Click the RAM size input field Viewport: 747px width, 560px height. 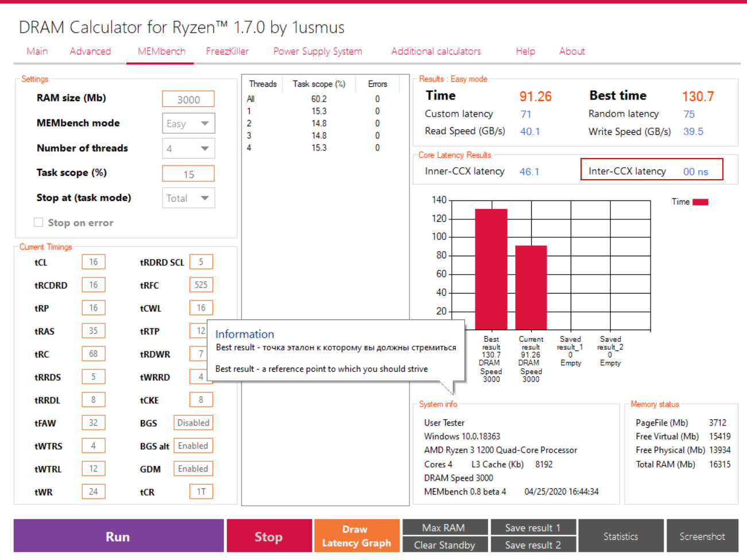click(188, 99)
